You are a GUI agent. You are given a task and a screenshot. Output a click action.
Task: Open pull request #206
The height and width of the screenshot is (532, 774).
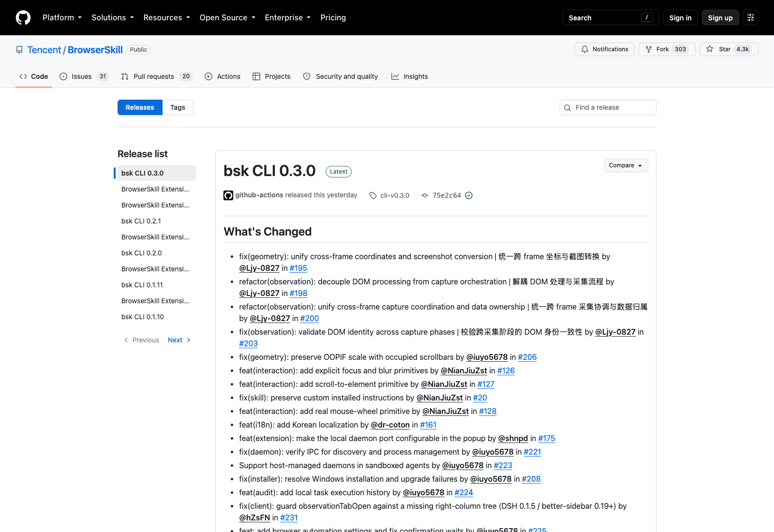pos(527,357)
